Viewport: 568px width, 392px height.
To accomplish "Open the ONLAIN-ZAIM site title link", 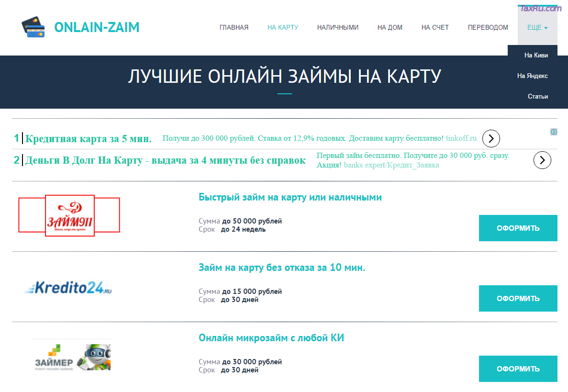I will coord(97,27).
